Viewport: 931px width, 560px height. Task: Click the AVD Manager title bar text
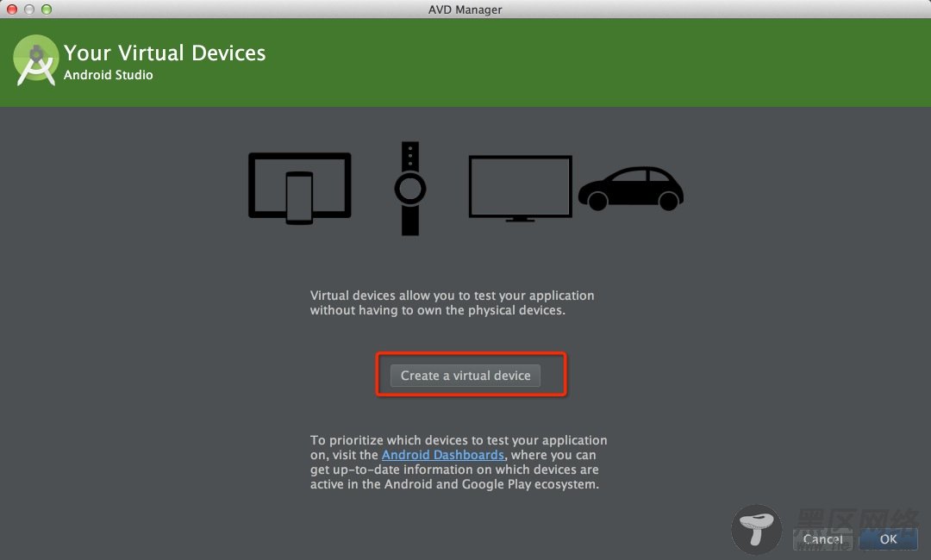(465, 9)
